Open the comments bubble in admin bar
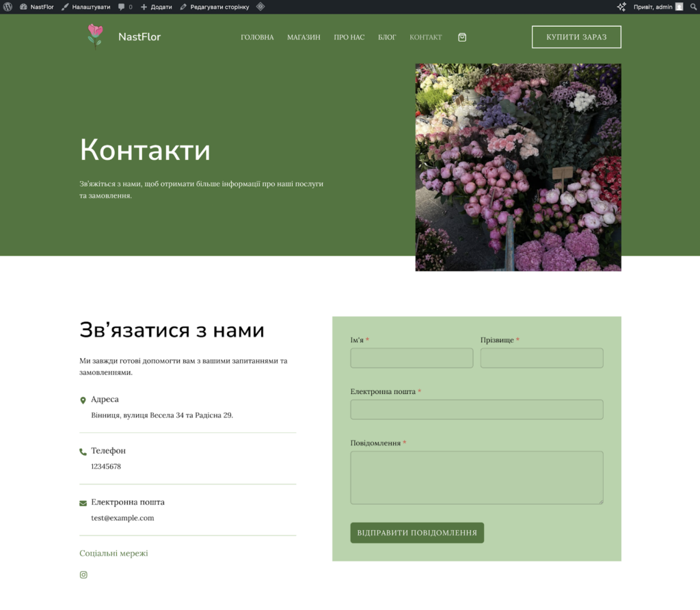Screen dimensions: 700x610 [125, 7]
